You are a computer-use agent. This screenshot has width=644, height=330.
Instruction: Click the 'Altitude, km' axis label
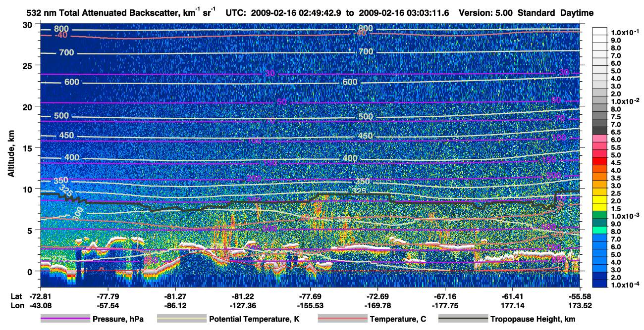pos(11,154)
